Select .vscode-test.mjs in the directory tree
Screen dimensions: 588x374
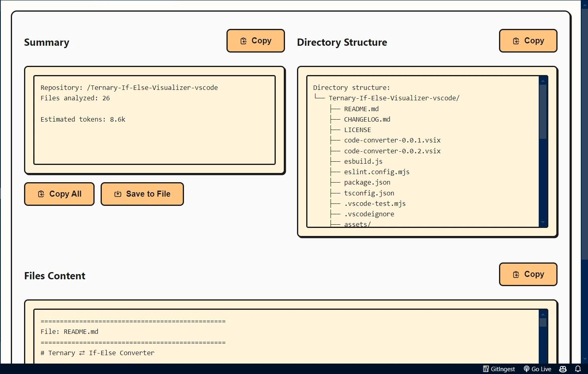[x=375, y=203]
